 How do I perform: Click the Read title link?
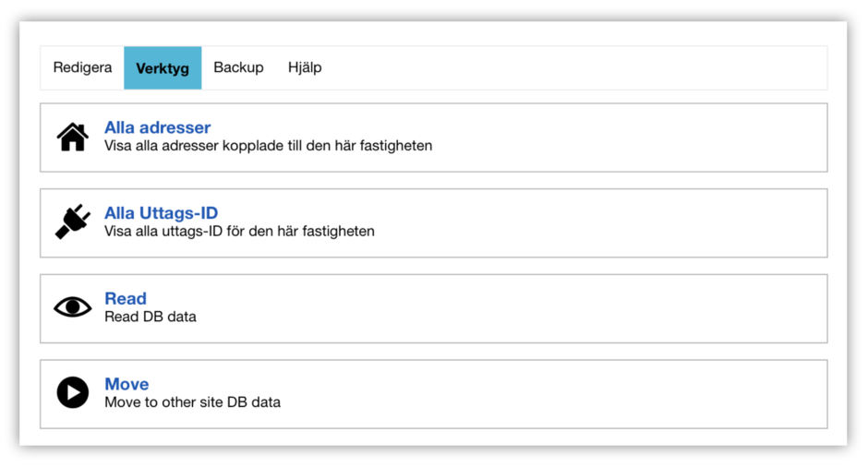coord(126,298)
